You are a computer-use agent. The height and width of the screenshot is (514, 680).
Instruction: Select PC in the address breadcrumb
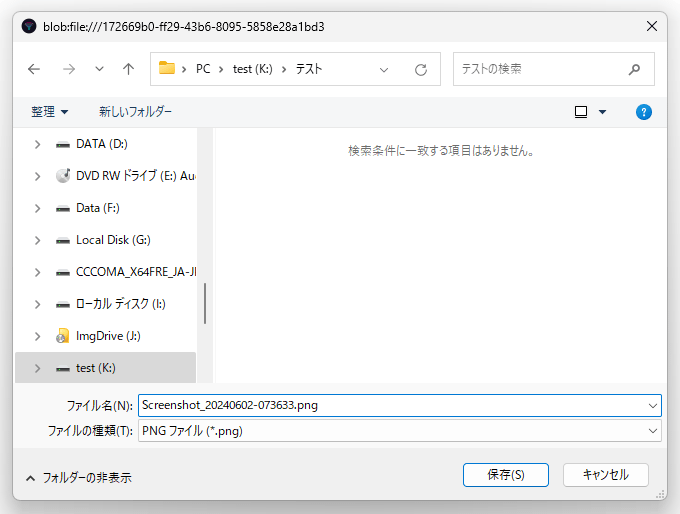(x=203, y=69)
